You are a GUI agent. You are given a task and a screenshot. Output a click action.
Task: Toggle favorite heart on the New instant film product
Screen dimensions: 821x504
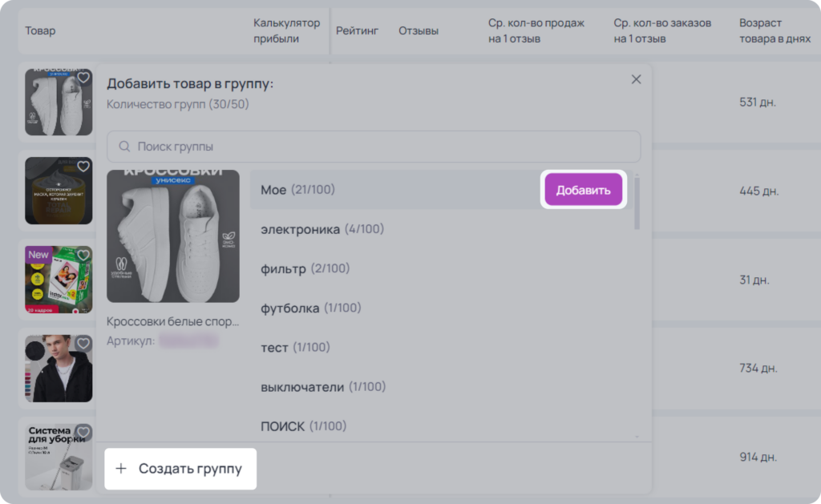tap(83, 255)
